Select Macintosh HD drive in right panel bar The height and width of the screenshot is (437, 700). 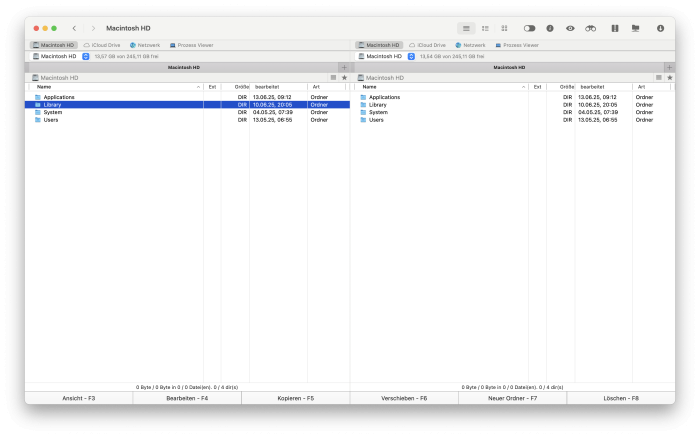click(379, 45)
